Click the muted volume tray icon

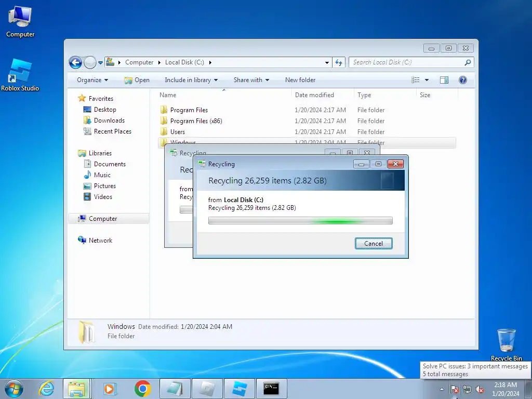(x=480, y=389)
